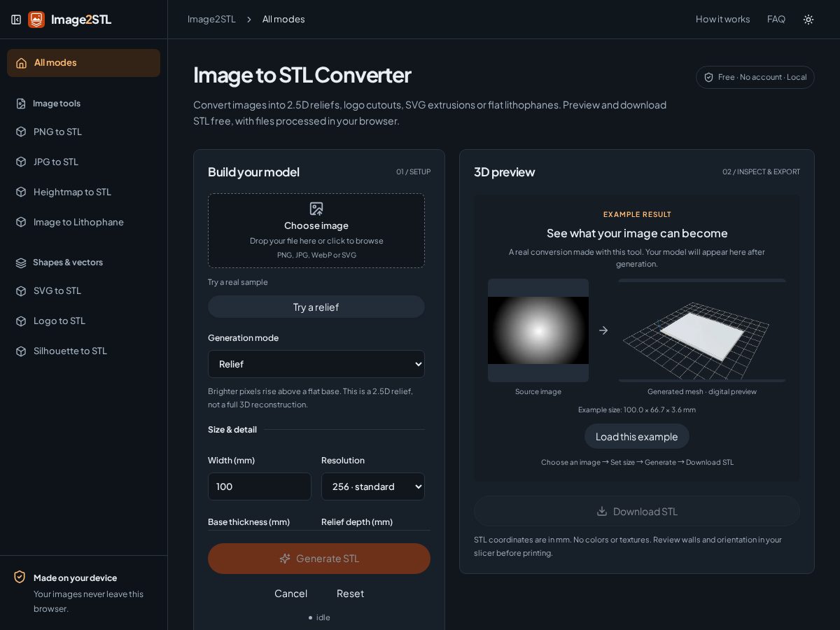Viewport: 840px width, 630px height.
Task: Click the Reset button
Action: [x=350, y=594]
